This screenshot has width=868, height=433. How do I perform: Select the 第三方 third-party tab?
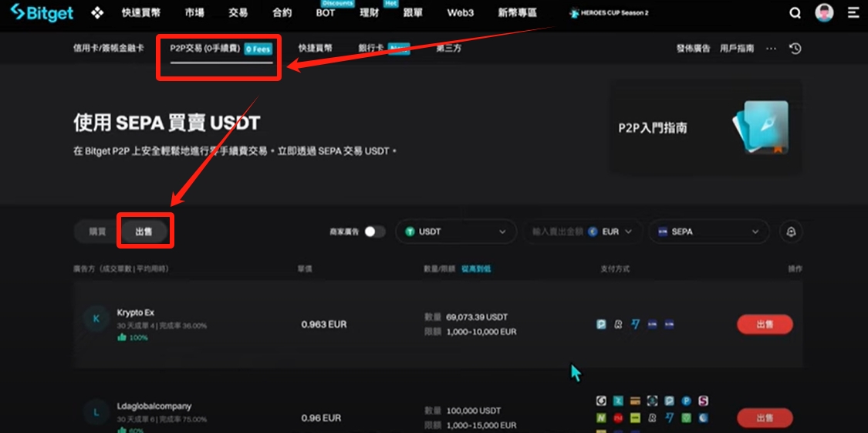[448, 49]
